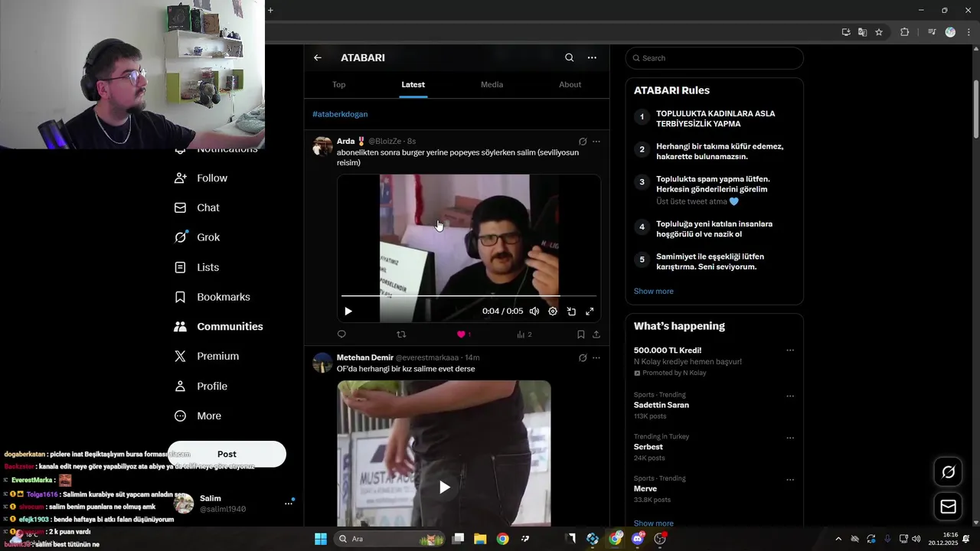This screenshot has width=980, height=551.
Task: Select the Latest tab
Action: tap(413, 84)
